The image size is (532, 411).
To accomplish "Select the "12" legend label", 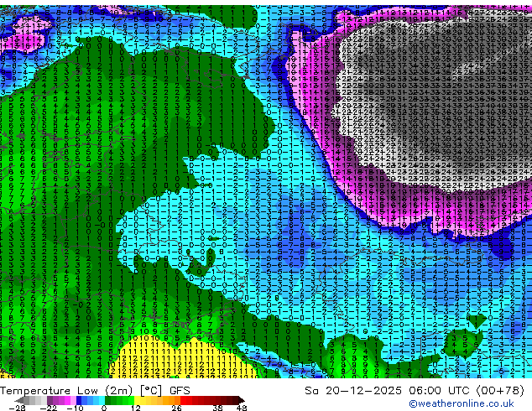I will (136, 408).
